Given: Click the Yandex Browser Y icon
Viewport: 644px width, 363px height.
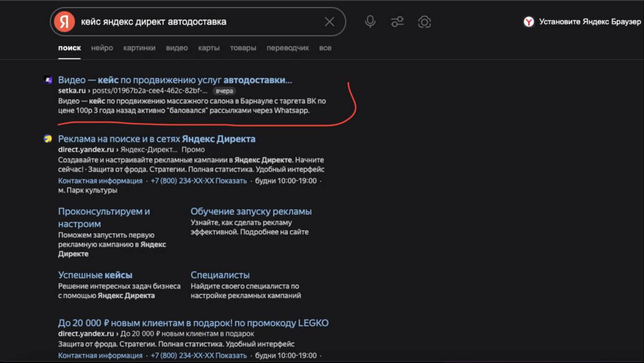Looking at the screenshot, I should (529, 22).
